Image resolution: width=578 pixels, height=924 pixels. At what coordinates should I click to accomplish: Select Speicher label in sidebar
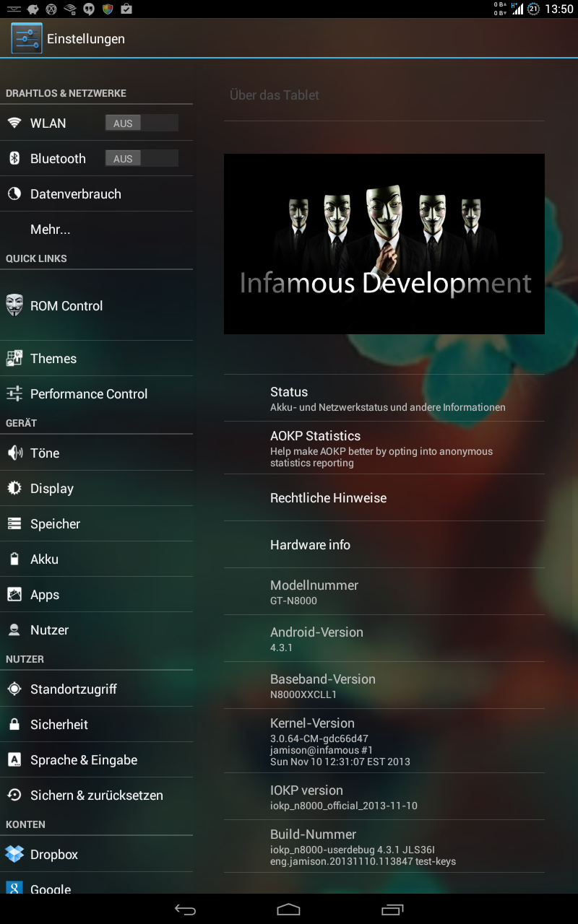(x=55, y=524)
